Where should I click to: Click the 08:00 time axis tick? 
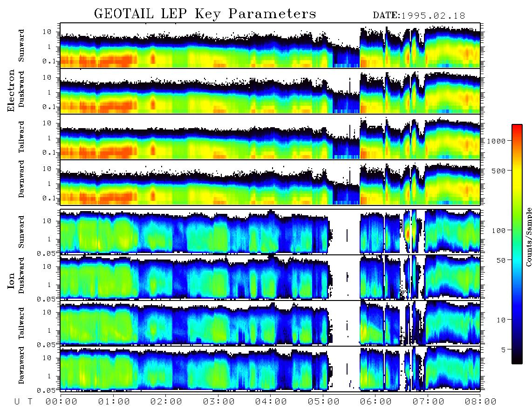point(480,402)
